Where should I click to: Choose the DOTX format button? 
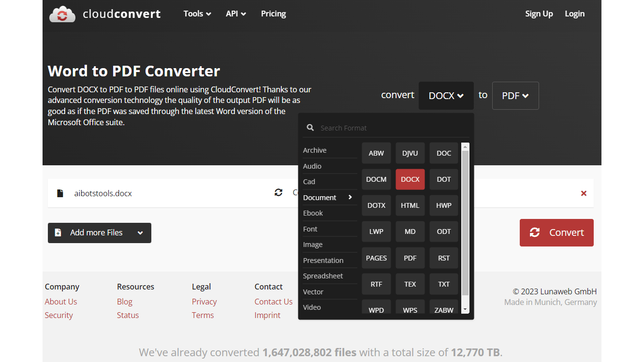tap(376, 205)
